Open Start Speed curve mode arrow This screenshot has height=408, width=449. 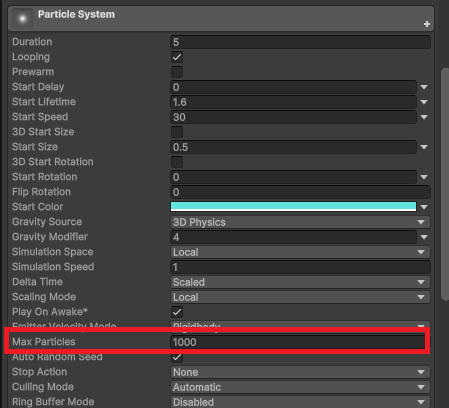point(424,117)
